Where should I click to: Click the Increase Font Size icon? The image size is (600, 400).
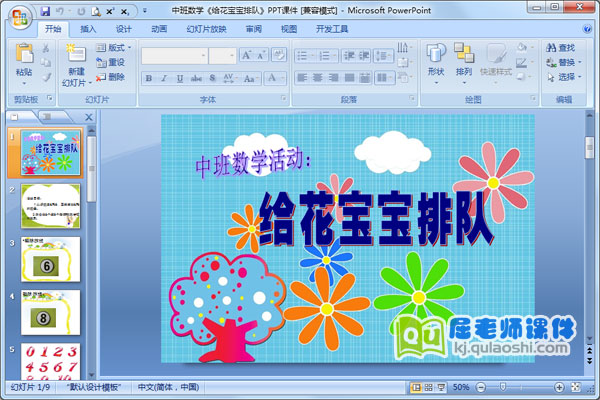246,56
